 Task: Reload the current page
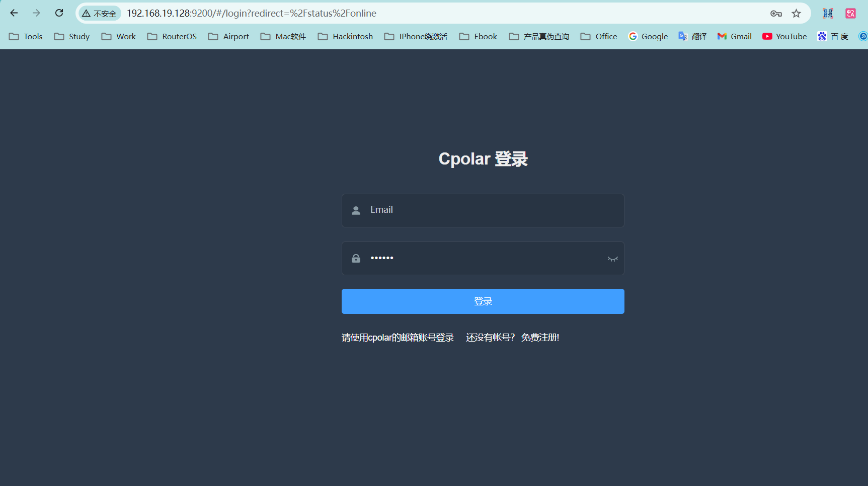[59, 13]
